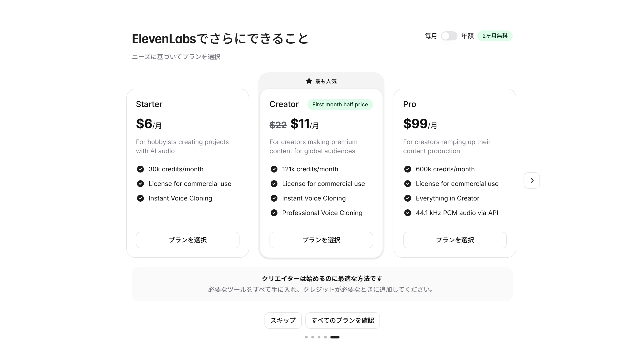Click the $99/月 price
644x343 pixels.
[420, 124]
